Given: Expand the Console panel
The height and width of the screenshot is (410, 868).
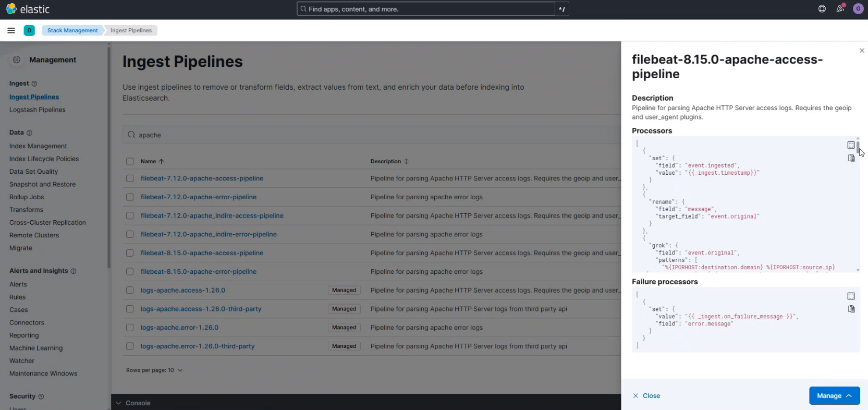Looking at the screenshot, I should [x=133, y=403].
